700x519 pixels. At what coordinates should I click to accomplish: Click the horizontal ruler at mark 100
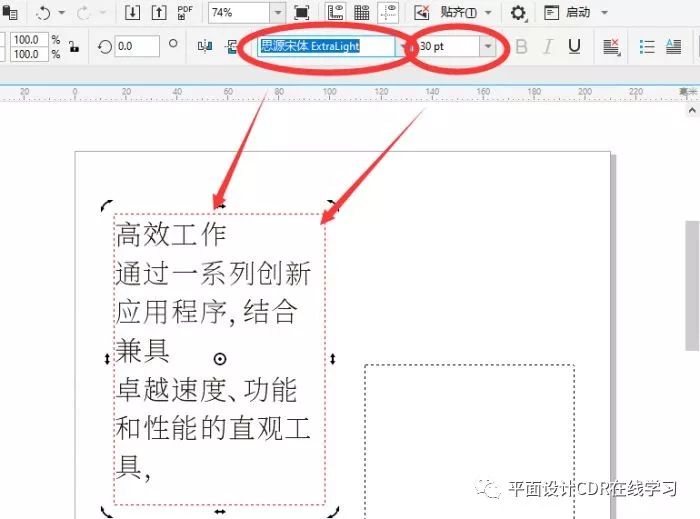(329, 93)
